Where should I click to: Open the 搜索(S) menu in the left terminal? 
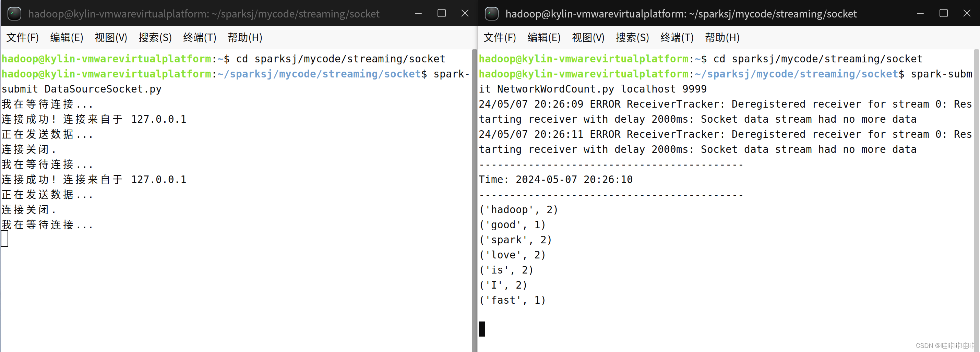click(155, 38)
